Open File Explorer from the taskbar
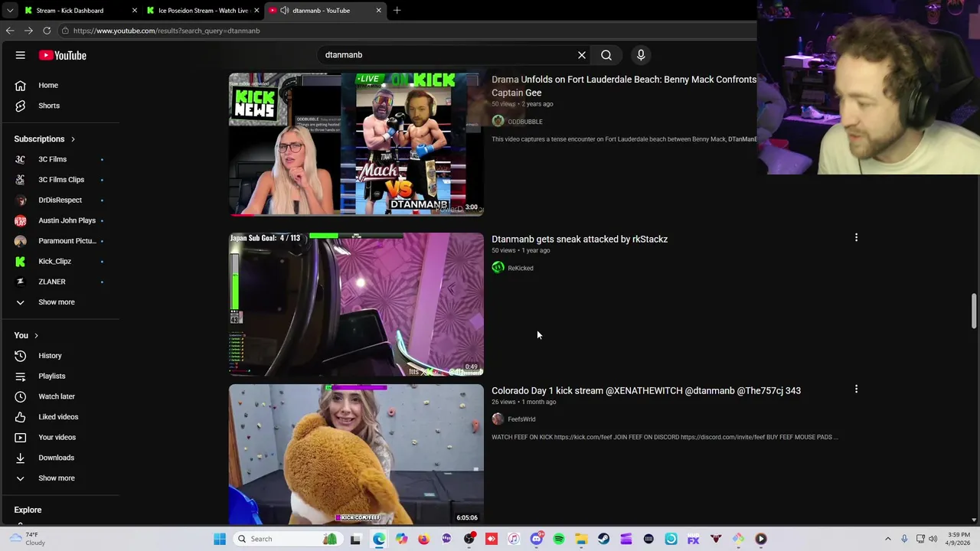 [581, 539]
